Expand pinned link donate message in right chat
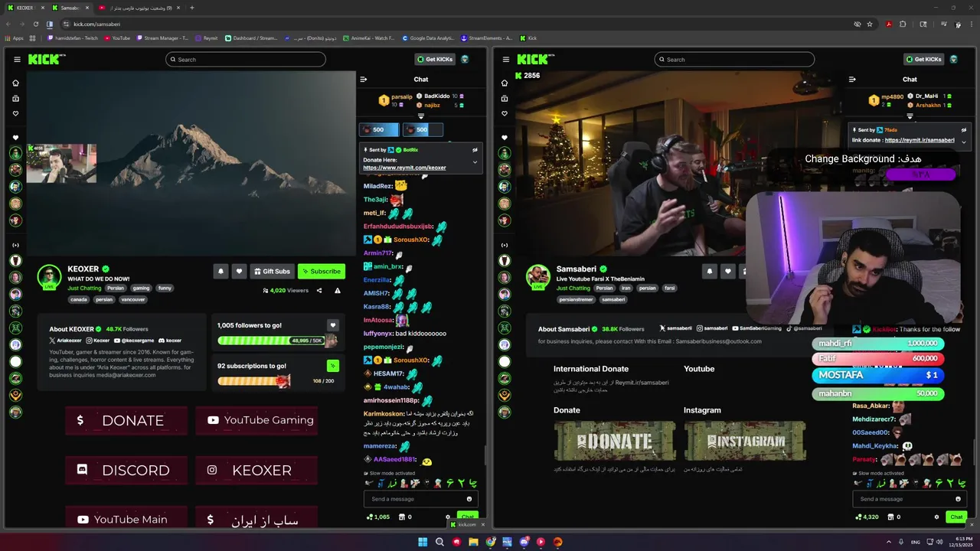980x551 pixels. click(963, 142)
